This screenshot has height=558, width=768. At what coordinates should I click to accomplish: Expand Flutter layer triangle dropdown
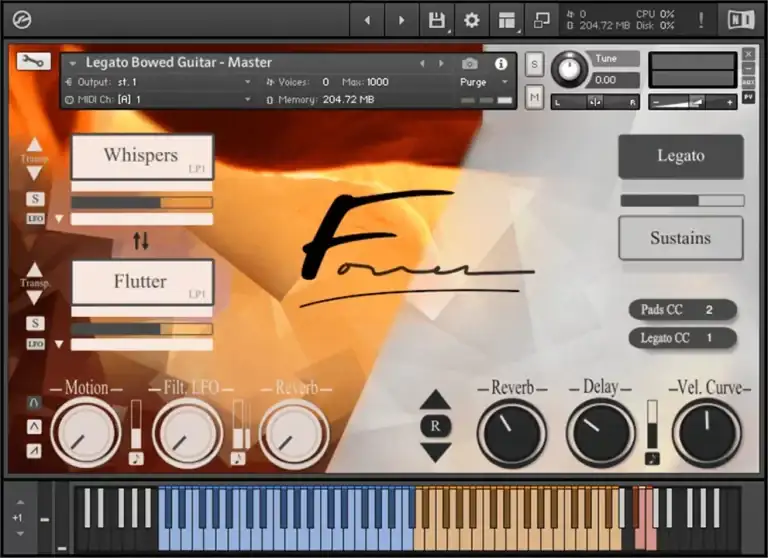59,344
